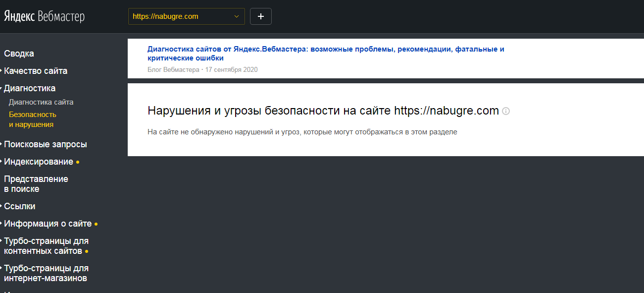
Task: Open the Яндекс Вебмастер logo home link
Action: pyautogui.click(x=45, y=16)
